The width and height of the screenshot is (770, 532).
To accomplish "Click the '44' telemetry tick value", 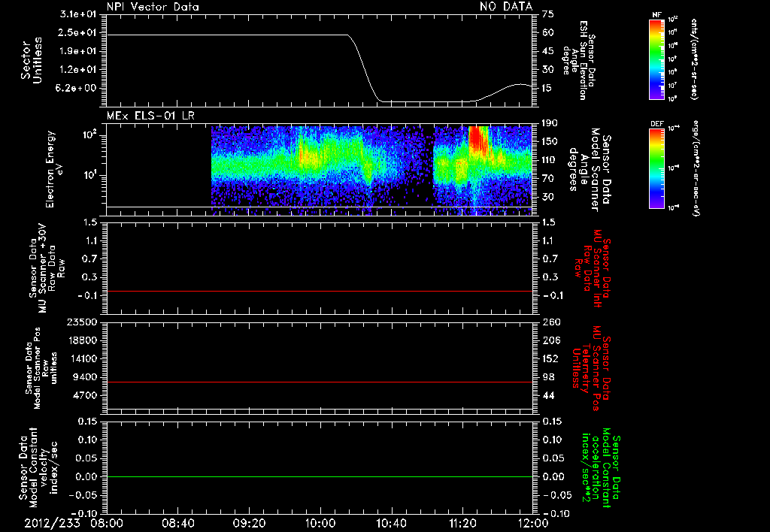I will tap(548, 395).
